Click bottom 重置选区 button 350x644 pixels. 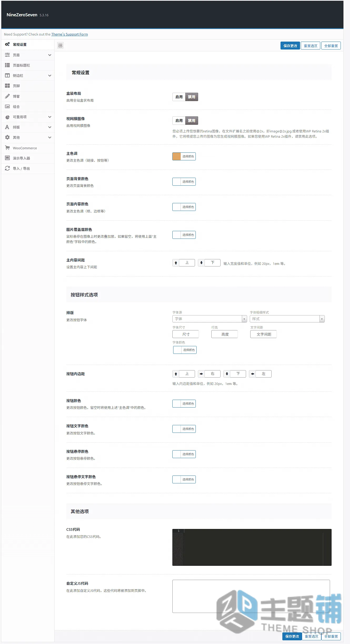tap(312, 636)
